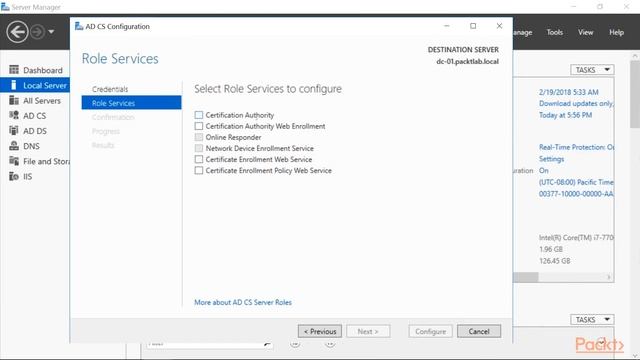640x360 pixels.
Task: Open the Tools menu
Action: (555, 32)
